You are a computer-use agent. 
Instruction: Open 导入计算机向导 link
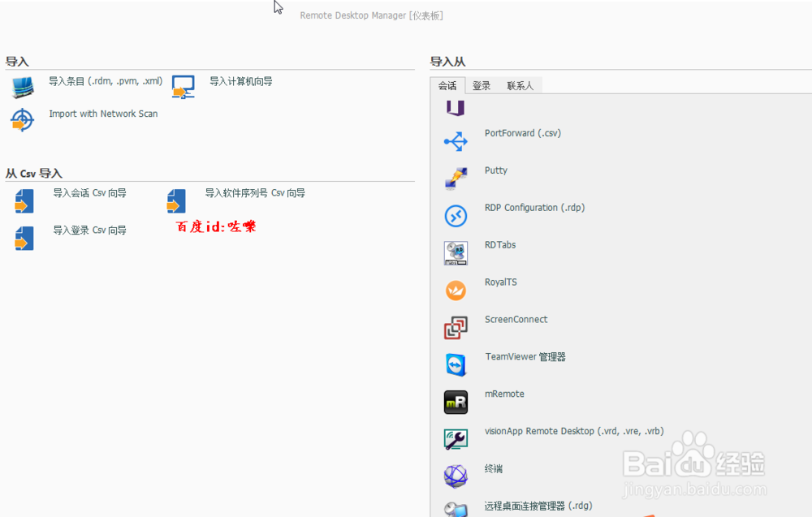click(x=241, y=81)
